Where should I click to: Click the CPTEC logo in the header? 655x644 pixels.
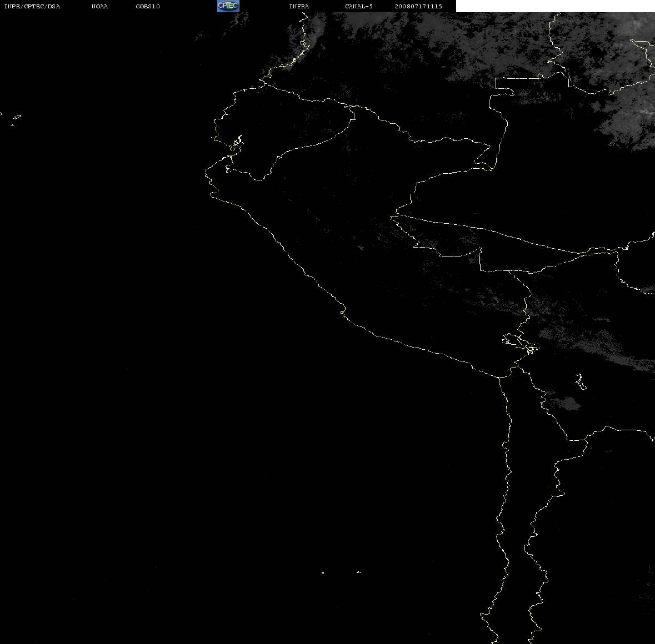coord(228,6)
